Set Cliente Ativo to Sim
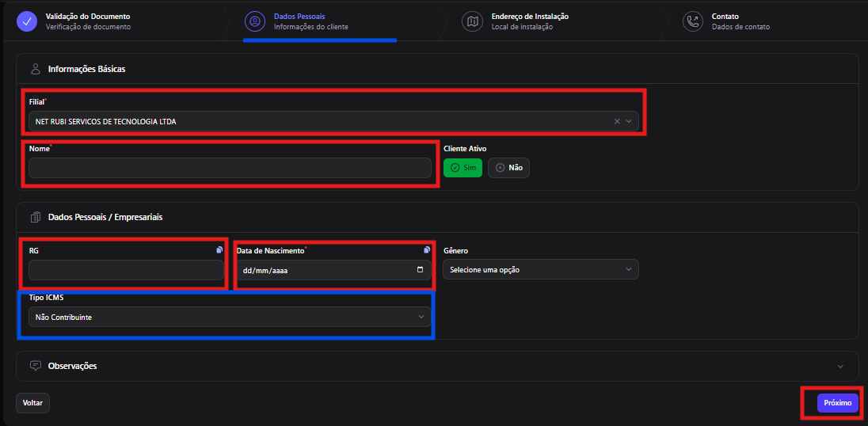 pyautogui.click(x=463, y=168)
